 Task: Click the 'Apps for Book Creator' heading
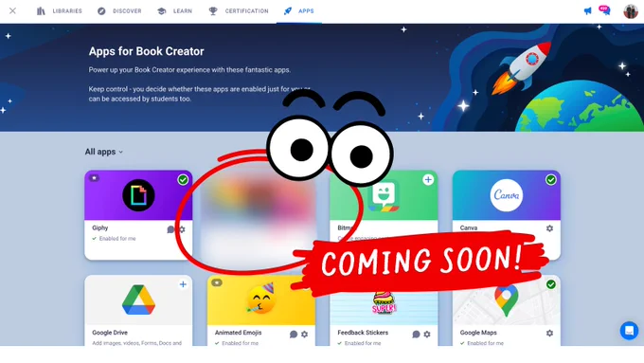click(146, 51)
